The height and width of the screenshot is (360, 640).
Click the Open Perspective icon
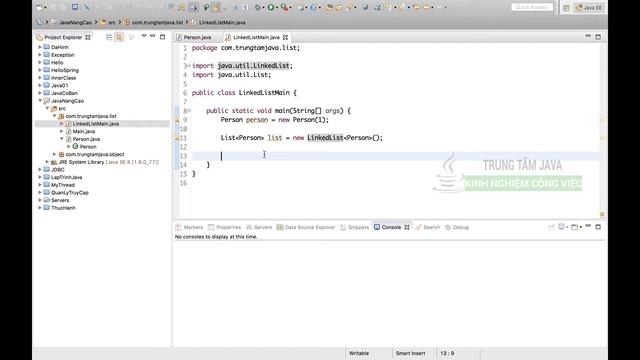click(x=566, y=8)
